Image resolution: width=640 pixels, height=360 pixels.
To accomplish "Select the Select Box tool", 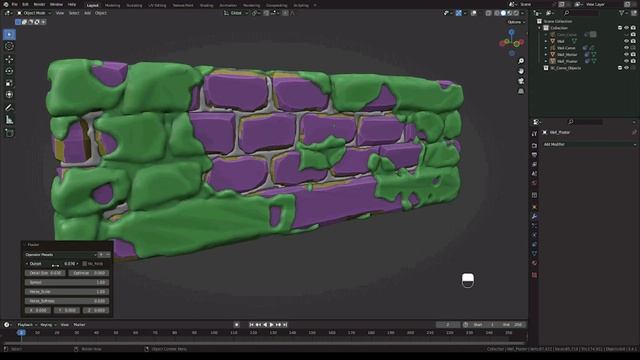I will click(x=9, y=34).
